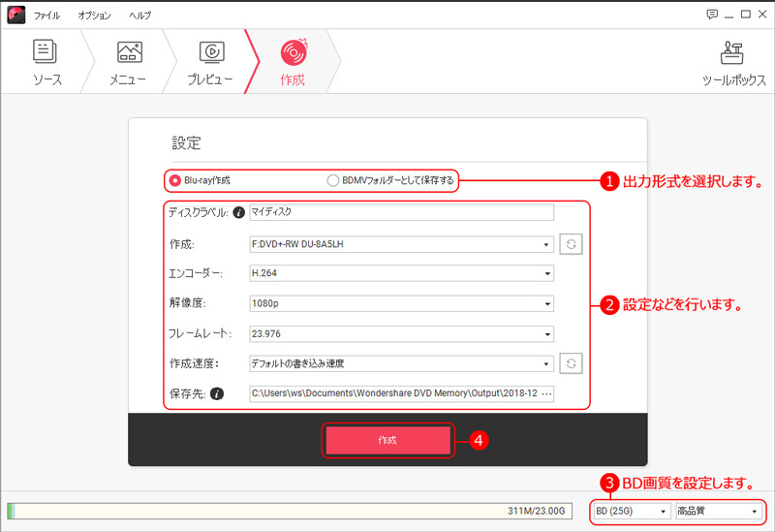This screenshot has height=532, width=775.
Task: Open the ファイル menu
Action: coord(46,16)
